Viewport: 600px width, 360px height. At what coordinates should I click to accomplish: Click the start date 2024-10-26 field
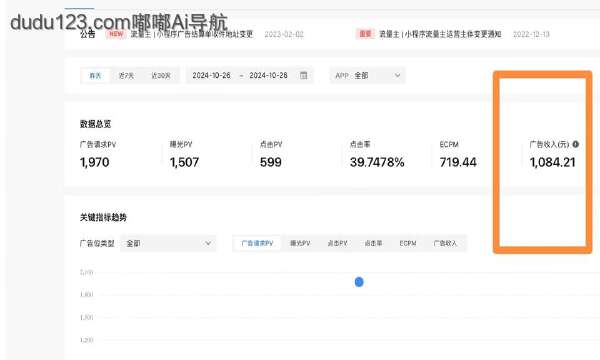(x=211, y=75)
